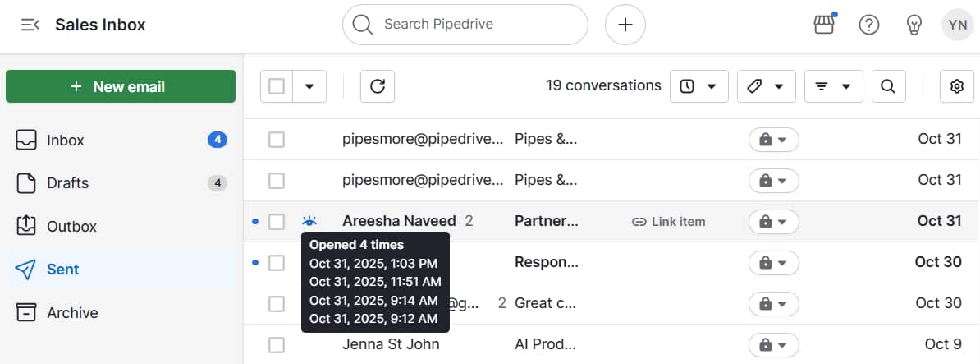This screenshot has width=980, height=364.
Task: Open visibility lock dropdown on second Pipes row
Action: [774, 181]
